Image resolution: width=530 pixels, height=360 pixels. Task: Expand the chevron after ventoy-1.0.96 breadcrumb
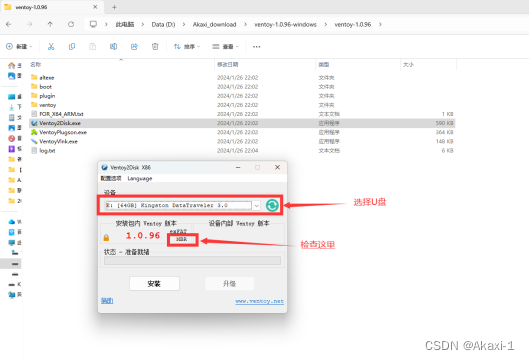380,24
